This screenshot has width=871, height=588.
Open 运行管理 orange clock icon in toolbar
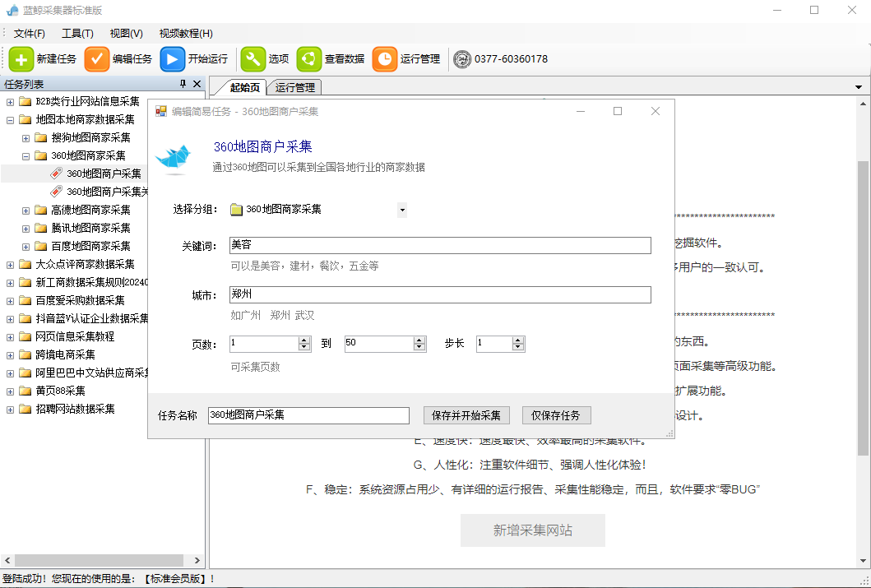point(384,59)
